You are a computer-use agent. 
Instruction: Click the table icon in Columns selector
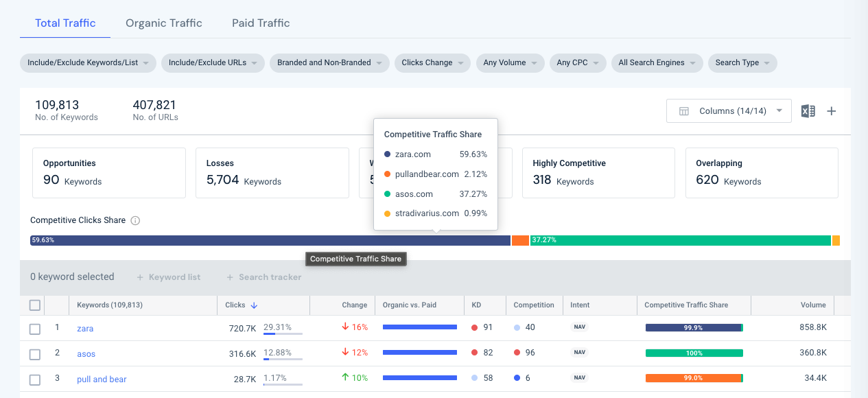684,111
